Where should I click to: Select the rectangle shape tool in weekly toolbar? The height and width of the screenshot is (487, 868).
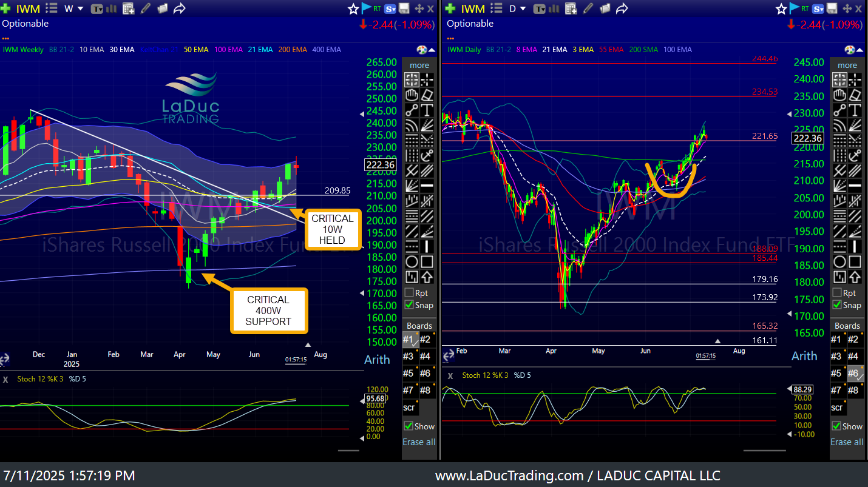[427, 261]
